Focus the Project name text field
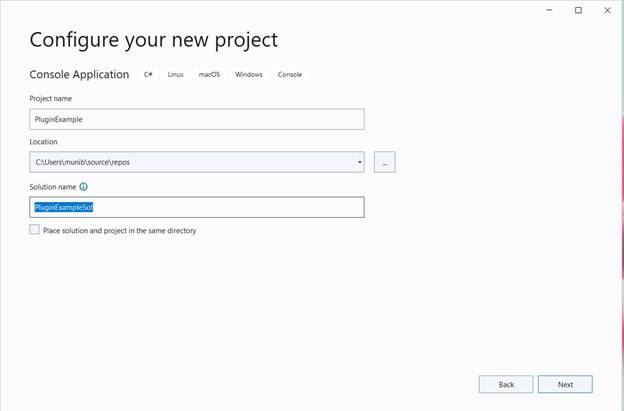Image resolution: width=624 pixels, height=411 pixels. coord(197,119)
